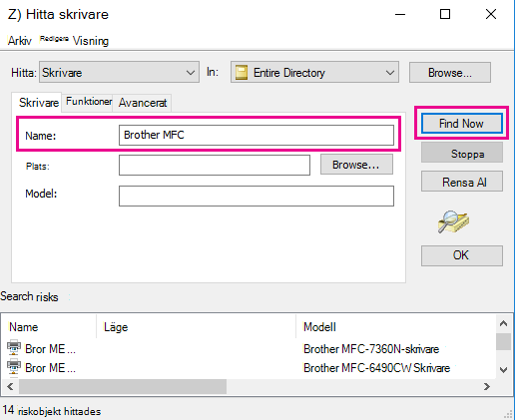
Task: Switch to the Avancerat tab
Action: click(143, 103)
